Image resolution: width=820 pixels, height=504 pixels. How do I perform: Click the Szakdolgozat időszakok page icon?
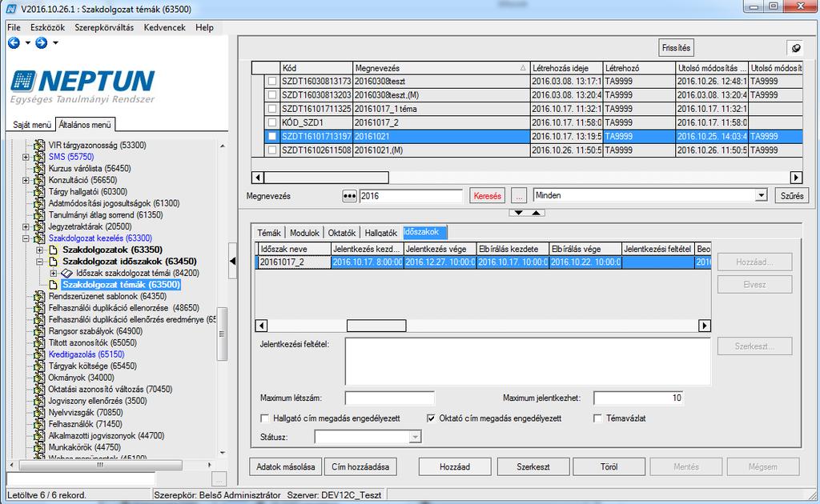[x=53, y=261]
